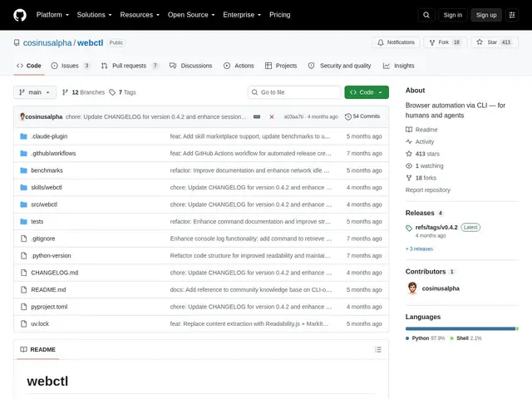Click the Sign in button
532x399 pixels.
[452, 15]
